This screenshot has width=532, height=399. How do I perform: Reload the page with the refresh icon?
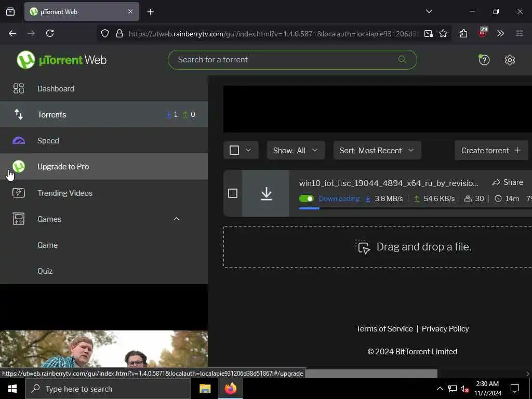pyautogui.click(x=50, y=33)
